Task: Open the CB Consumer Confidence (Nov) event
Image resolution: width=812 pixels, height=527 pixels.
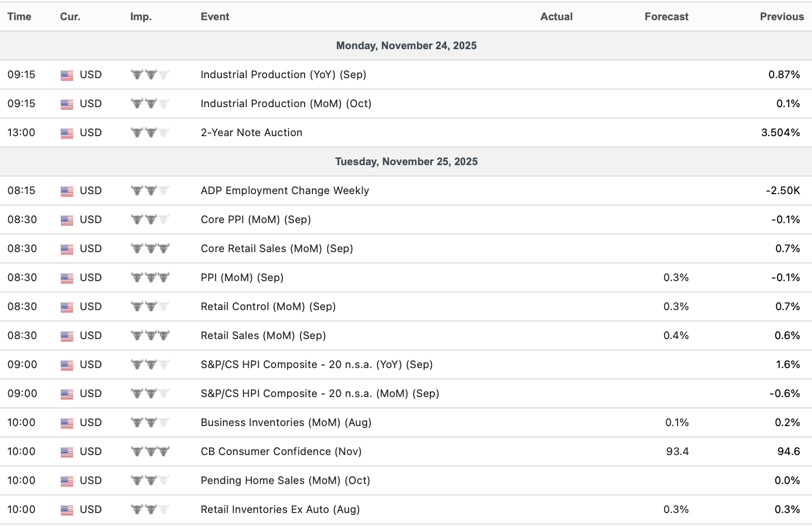Action: 281,451
